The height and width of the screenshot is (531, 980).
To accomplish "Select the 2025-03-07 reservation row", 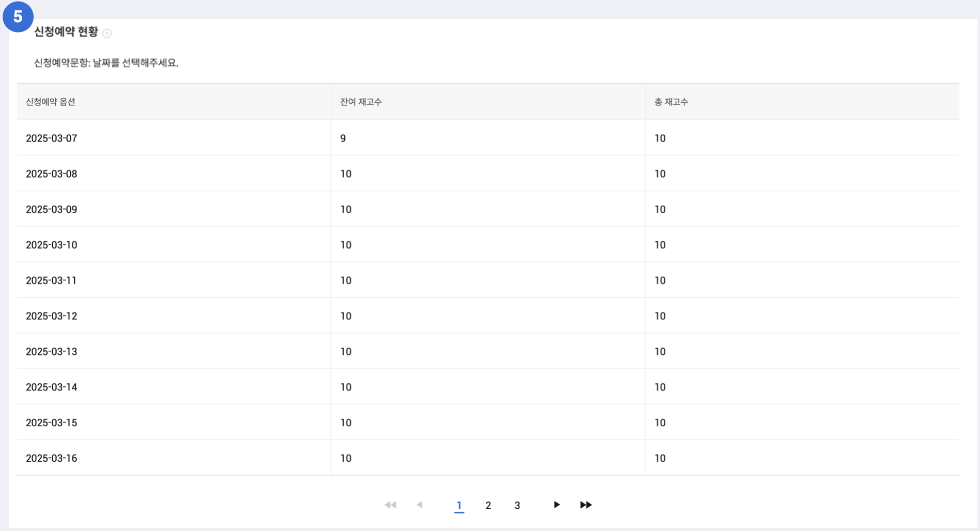I will 52,138.
